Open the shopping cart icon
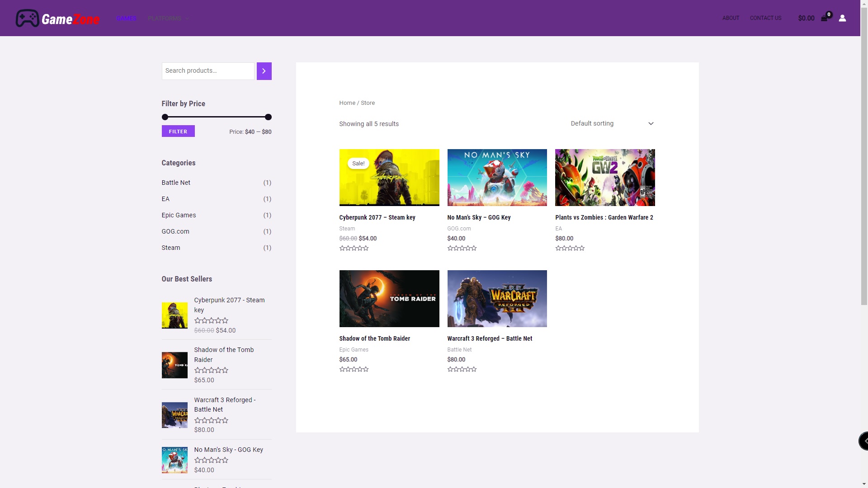 [x=824, y=19]
